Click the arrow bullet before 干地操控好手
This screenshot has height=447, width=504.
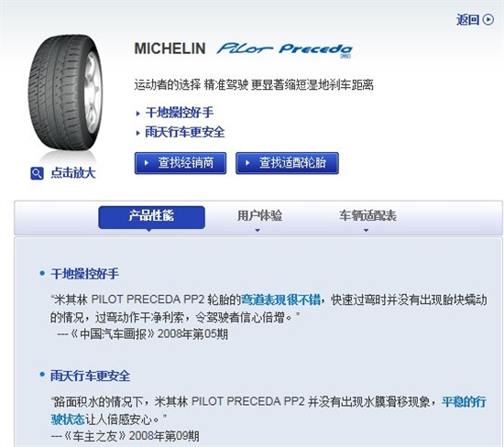(137, 114)
